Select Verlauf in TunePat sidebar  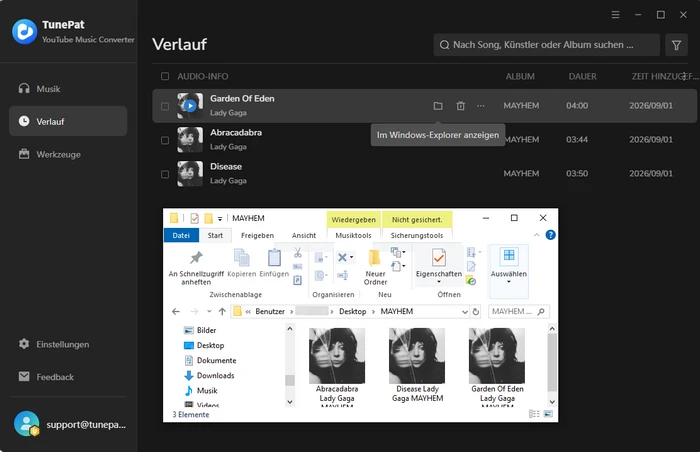68,121
